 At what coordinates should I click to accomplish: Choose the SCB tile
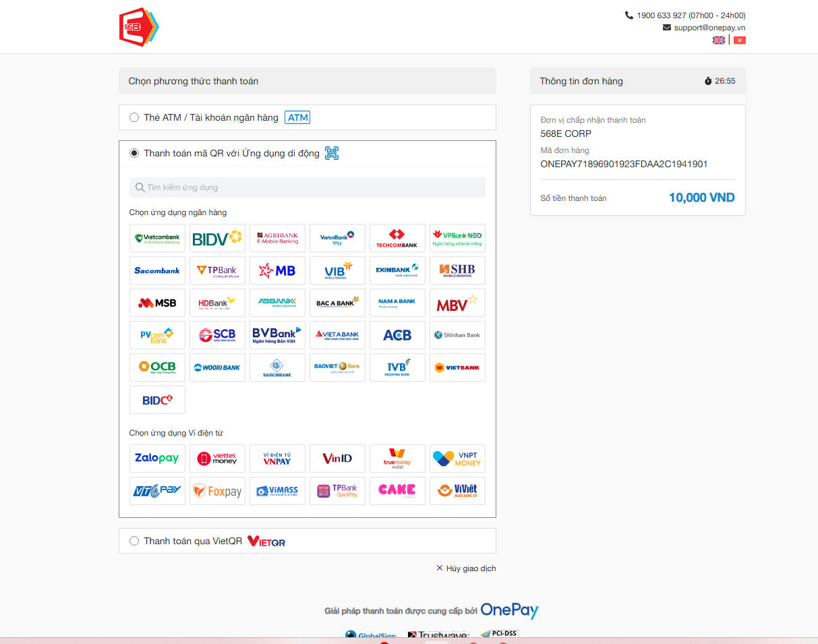point(217,335)
